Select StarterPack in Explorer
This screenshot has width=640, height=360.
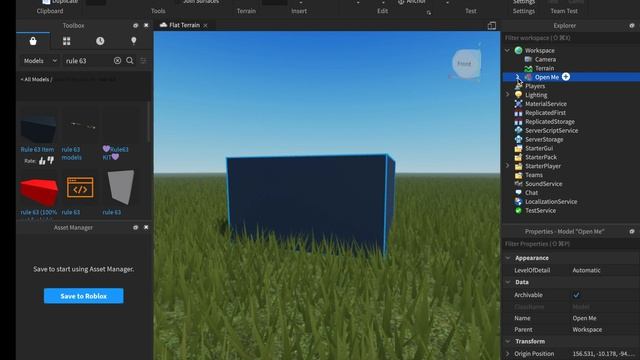(x=541, y=157)
